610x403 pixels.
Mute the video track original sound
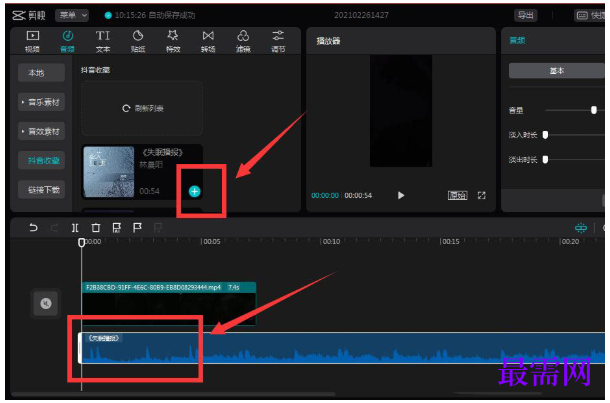coord(46,303)
